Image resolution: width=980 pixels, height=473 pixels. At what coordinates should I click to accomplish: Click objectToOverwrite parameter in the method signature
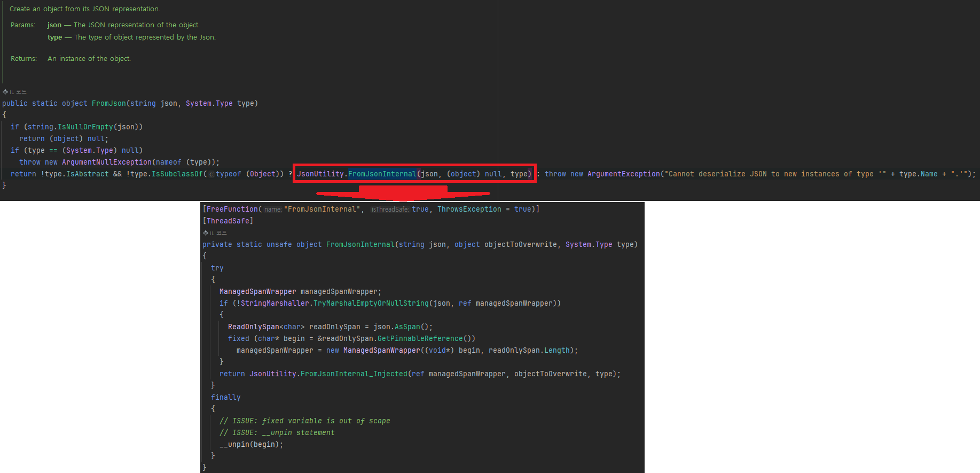(521, 244)
